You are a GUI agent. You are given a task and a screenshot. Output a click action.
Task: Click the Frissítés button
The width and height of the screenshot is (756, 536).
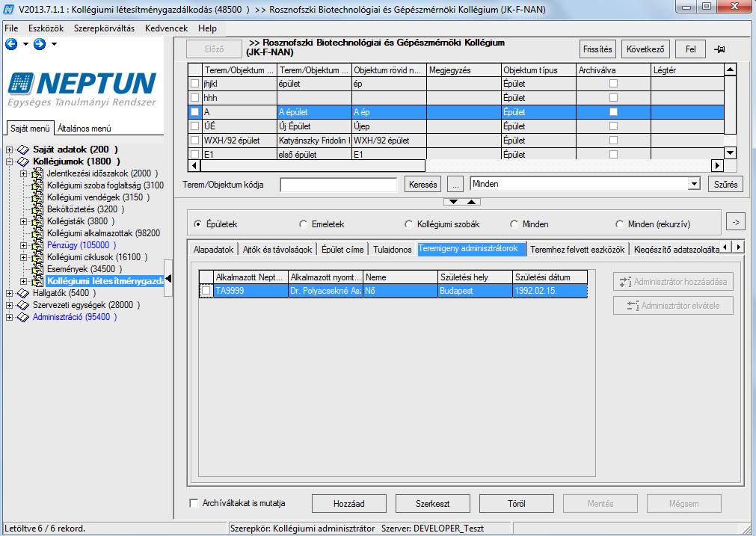(x=597, y=49)
